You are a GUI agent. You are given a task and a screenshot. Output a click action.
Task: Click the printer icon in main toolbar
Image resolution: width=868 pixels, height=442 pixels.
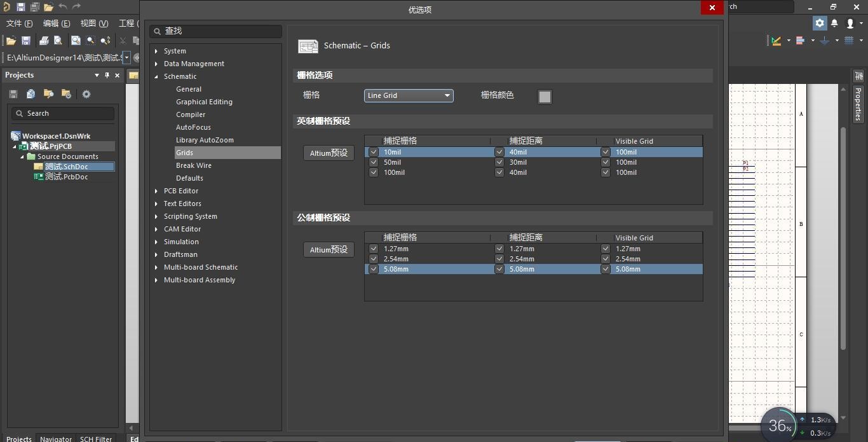(43, 41)
